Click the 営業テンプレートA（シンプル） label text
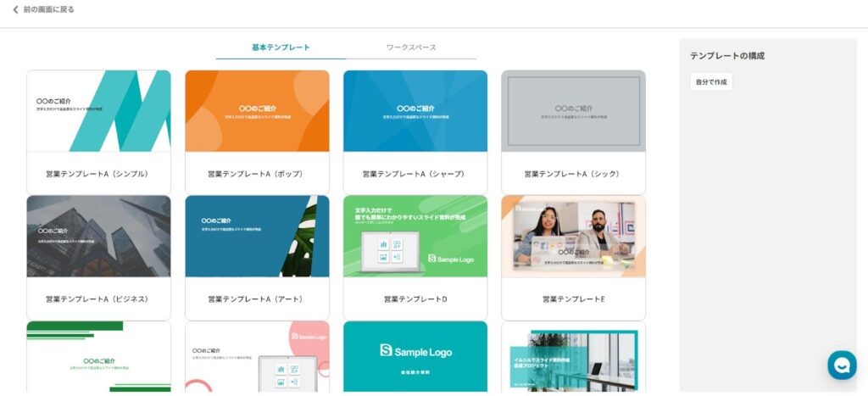The width and height of the screenshot is (868, 396). (97, 174)
